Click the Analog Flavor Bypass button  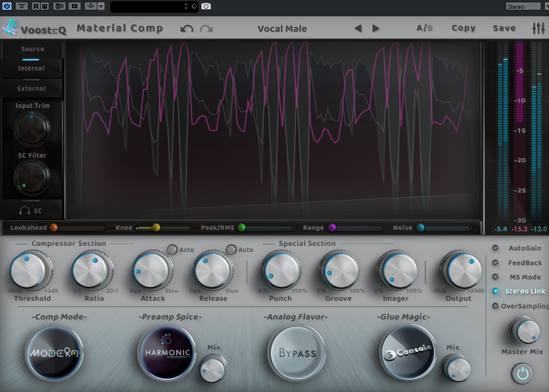point(297,353)
